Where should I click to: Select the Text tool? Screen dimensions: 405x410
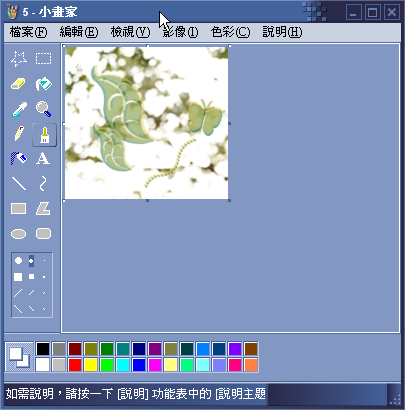44,159
